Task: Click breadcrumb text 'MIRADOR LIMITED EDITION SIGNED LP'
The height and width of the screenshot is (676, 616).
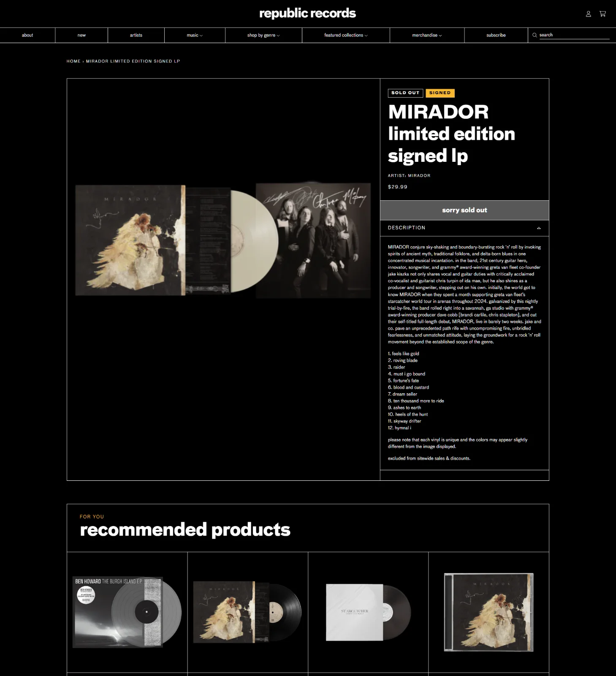Action: click(133, 61)
